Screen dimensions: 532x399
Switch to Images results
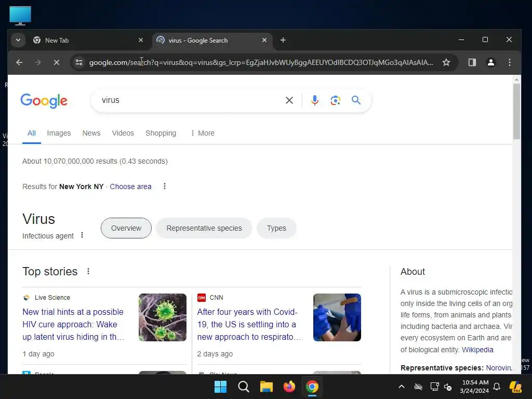tap(59, 133)
